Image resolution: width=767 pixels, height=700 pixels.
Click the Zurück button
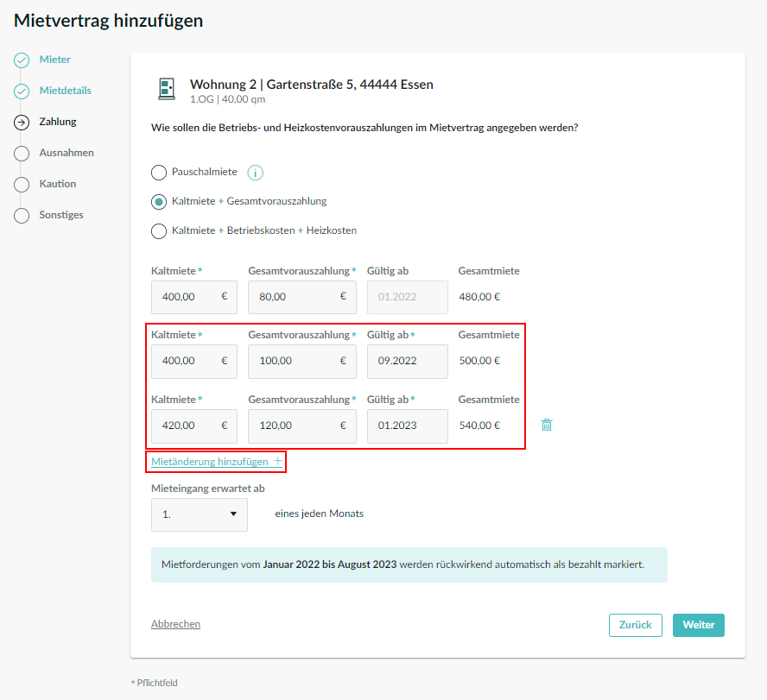(x=636, y=625)
